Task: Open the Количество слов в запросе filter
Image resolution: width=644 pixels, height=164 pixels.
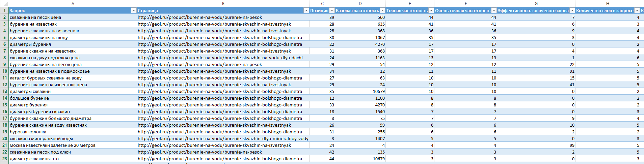Action: [x=637, y=10]
